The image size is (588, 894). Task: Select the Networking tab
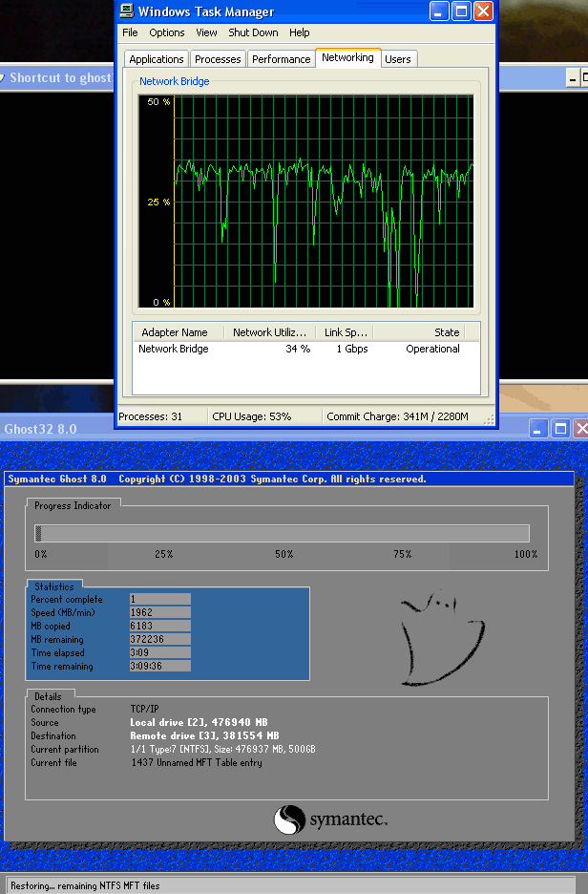click(x=347, y=57)
